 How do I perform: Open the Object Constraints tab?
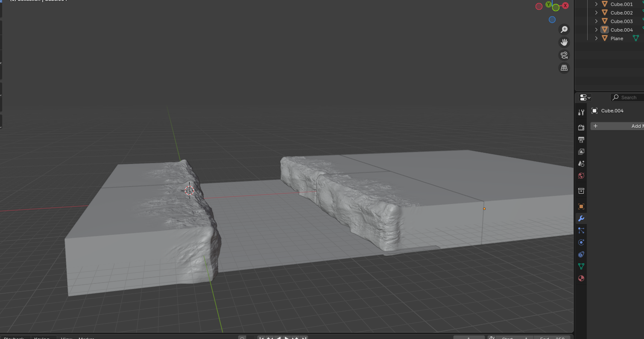click(581, 254)
